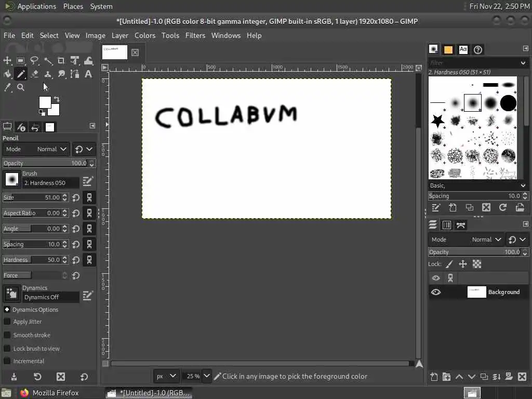Enable Incremental checkbox

tap(7, 361)
